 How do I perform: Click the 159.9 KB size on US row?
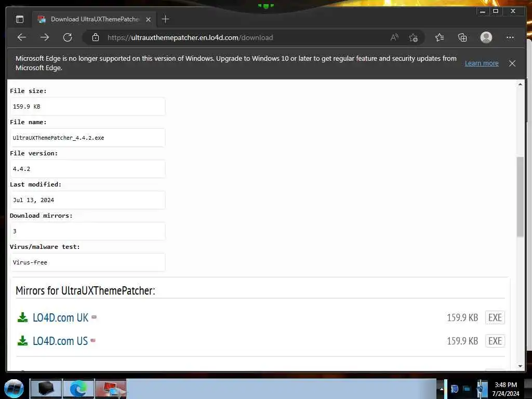pyautogui.click(x=462, y=341)
